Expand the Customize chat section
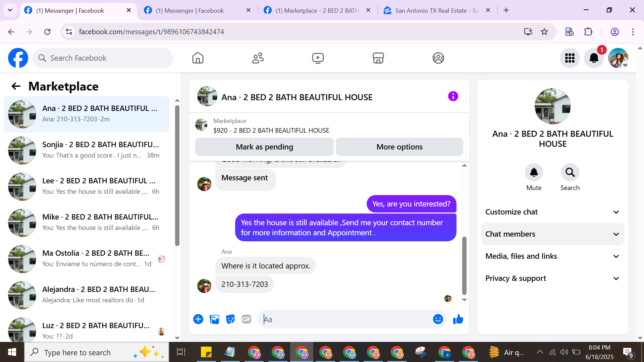644x362 pixels. point(552,212)
